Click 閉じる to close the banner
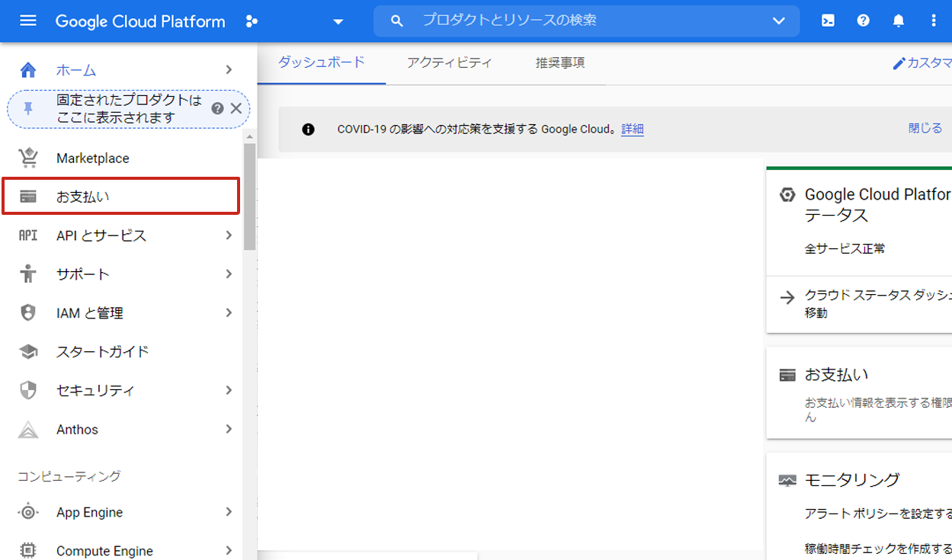 (x=925, y=128)
